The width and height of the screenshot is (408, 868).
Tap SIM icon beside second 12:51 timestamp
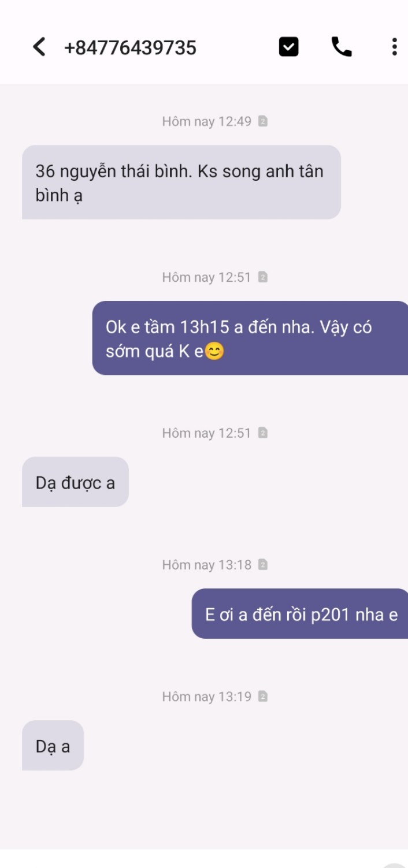262,433
